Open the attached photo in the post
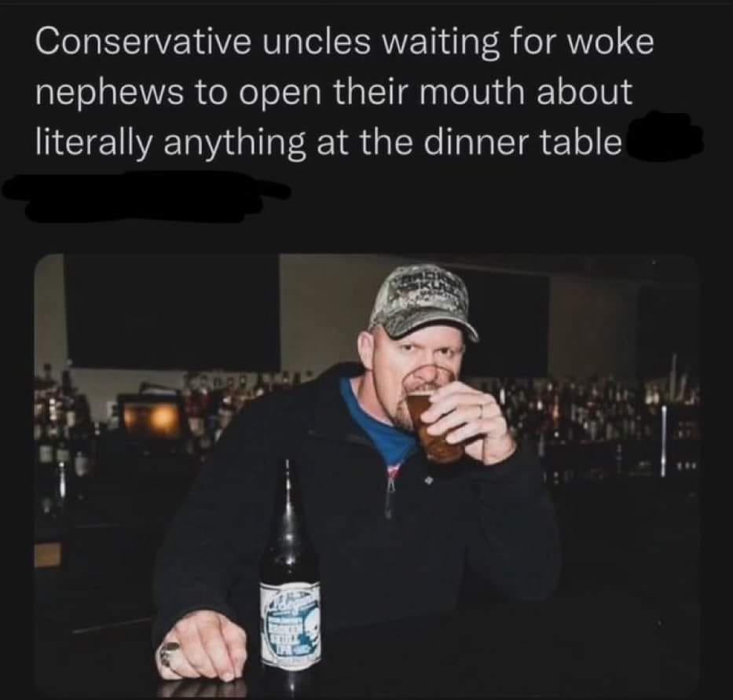This screenshot has height=700, width=733. [366, 476]
